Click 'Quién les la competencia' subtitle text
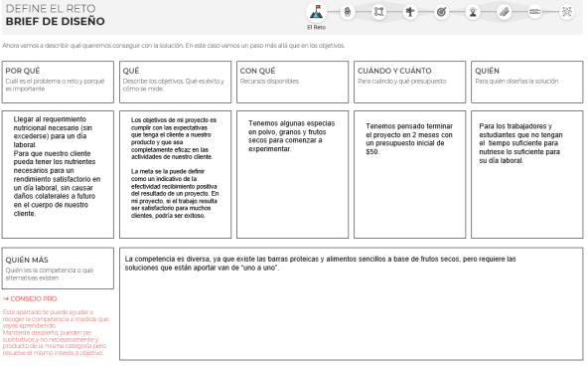Viewport: 588px width, 367px height. (50, 275)
